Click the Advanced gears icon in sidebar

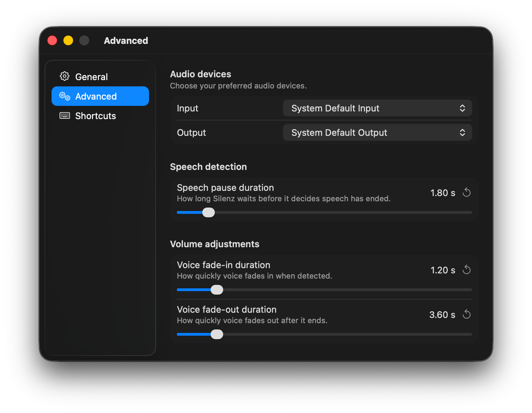pyautogui.click(x=64, y=96)
